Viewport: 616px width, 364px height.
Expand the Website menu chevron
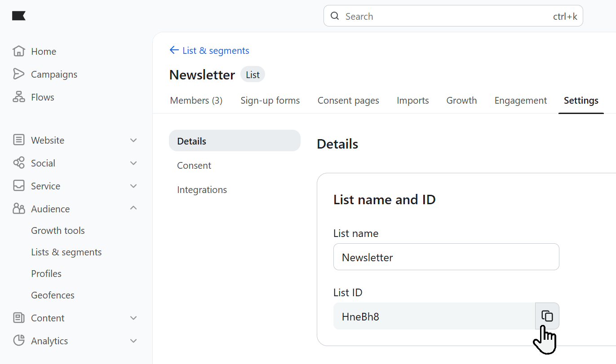click(x=133, y=140)
